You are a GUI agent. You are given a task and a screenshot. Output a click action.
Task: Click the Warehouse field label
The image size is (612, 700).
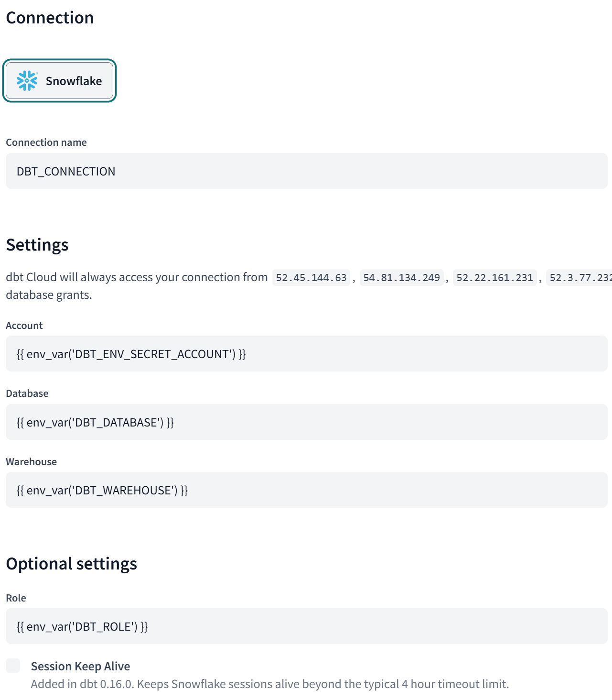click(31, 462)
